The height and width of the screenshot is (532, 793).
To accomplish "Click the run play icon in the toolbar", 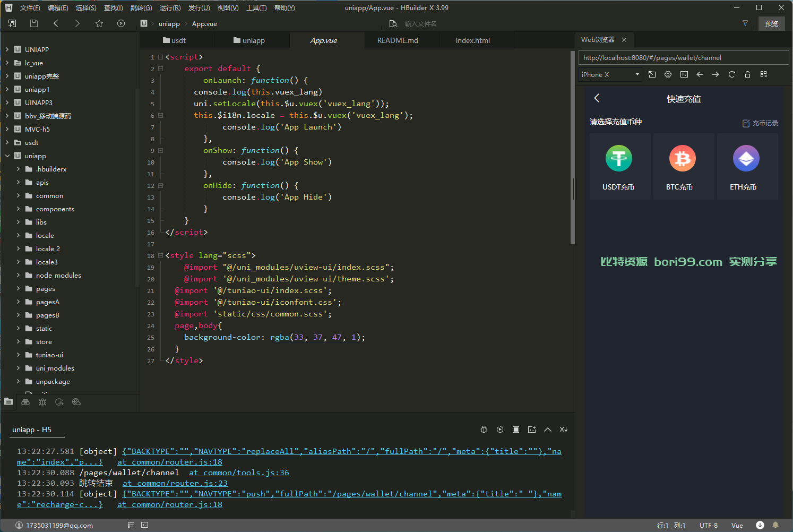I will [x=121, y=23].
